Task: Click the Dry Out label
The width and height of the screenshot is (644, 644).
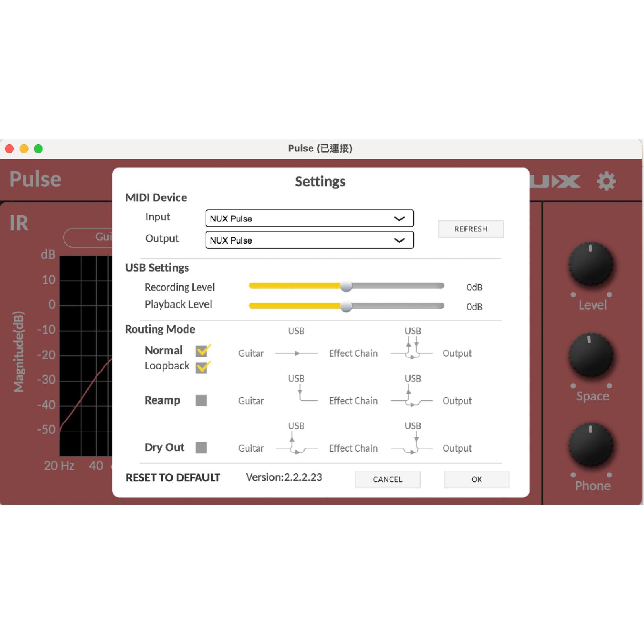Action: pos(164,448)
